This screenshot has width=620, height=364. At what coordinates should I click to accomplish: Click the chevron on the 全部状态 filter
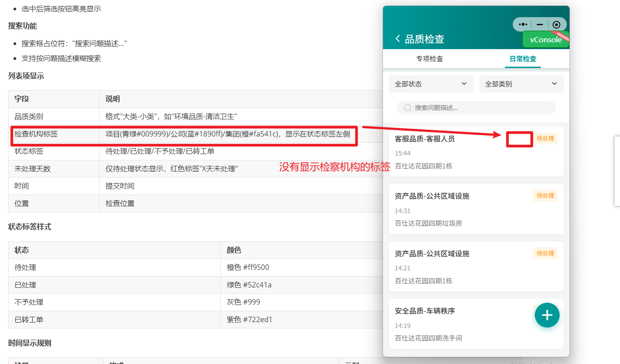tap(464, 83)
